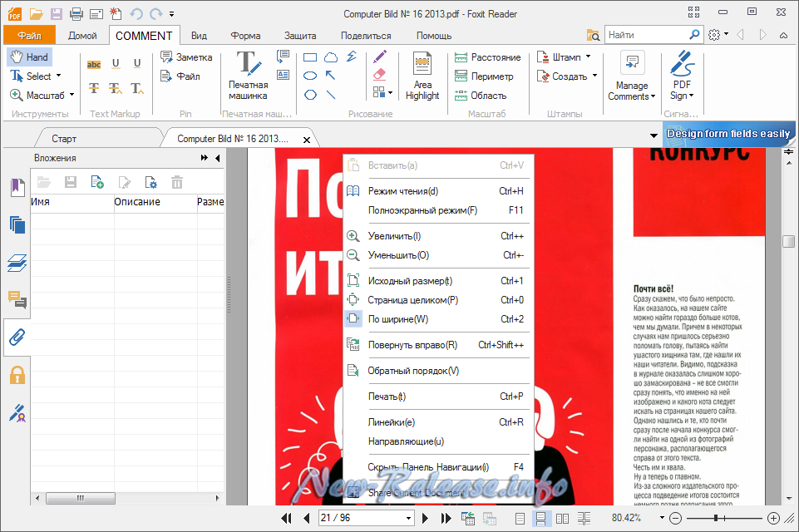This screenshot has height=532, width=799.
Task: Open the zoom percentage dropdown
Action: coord(662,518)
